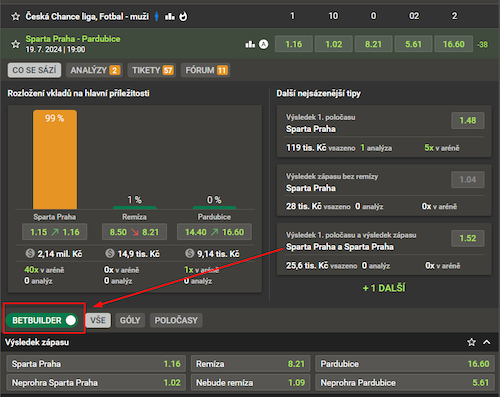Select chart odds 14.40 → 16.60 Pardubice

(214, 232)
